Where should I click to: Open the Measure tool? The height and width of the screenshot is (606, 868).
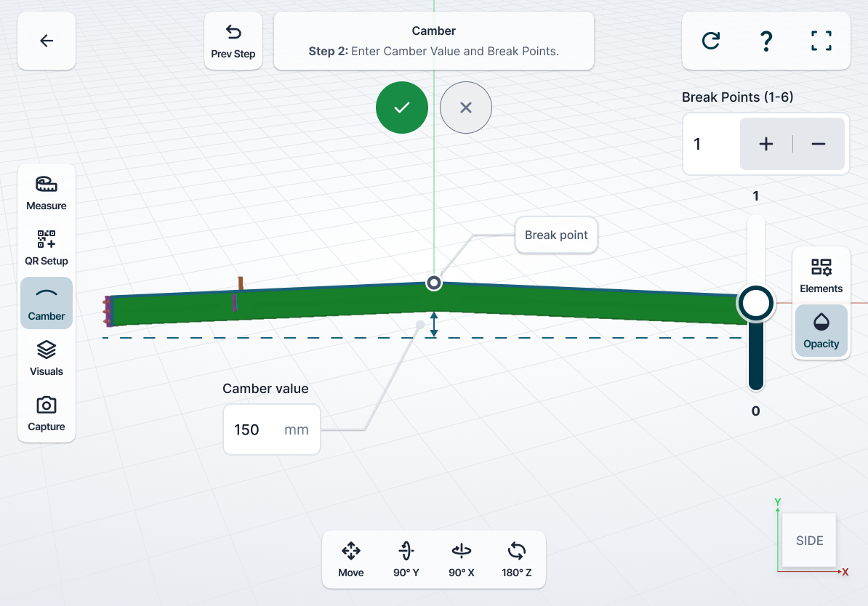47,193
